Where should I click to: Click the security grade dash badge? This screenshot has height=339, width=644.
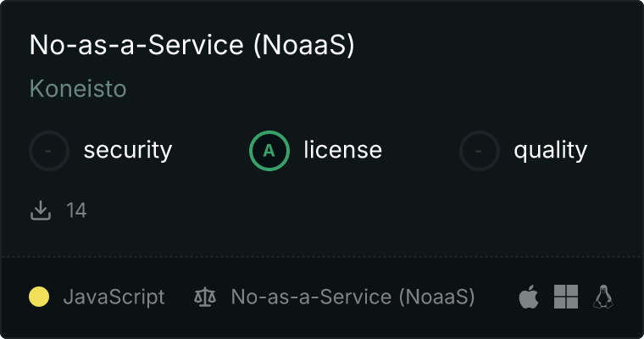49,151
